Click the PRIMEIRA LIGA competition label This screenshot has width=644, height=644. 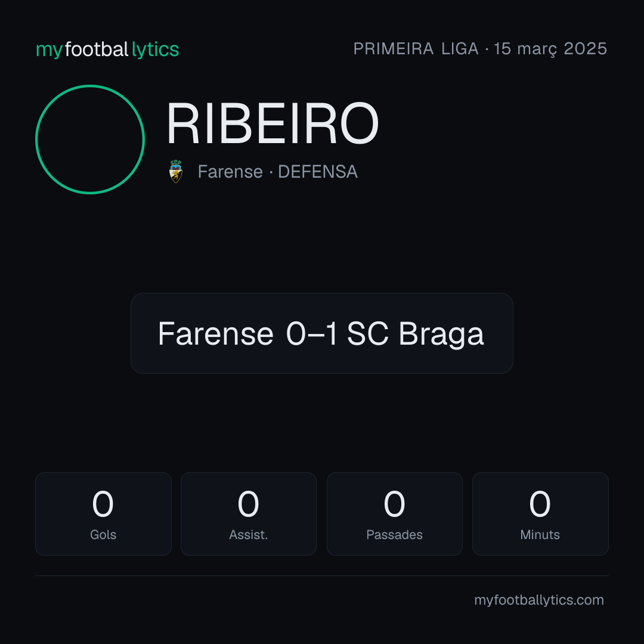pos(416,49)
